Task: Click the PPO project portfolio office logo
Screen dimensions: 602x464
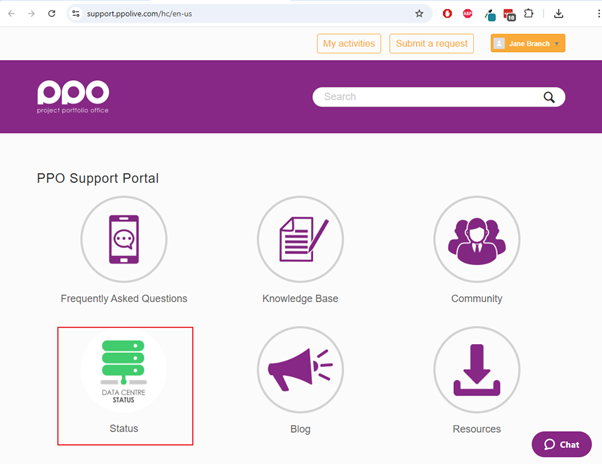Action: point(73,97)
